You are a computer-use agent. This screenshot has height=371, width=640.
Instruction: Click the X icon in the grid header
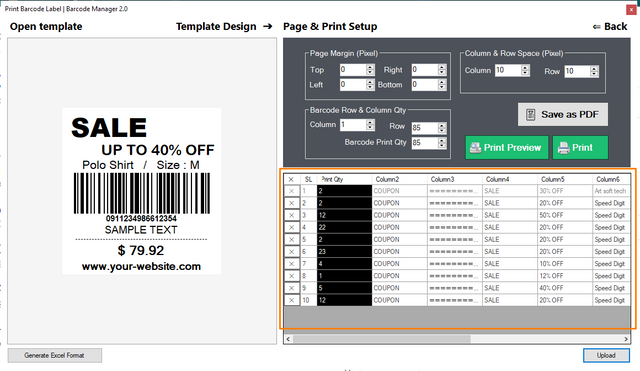click(x=291, y=179)
